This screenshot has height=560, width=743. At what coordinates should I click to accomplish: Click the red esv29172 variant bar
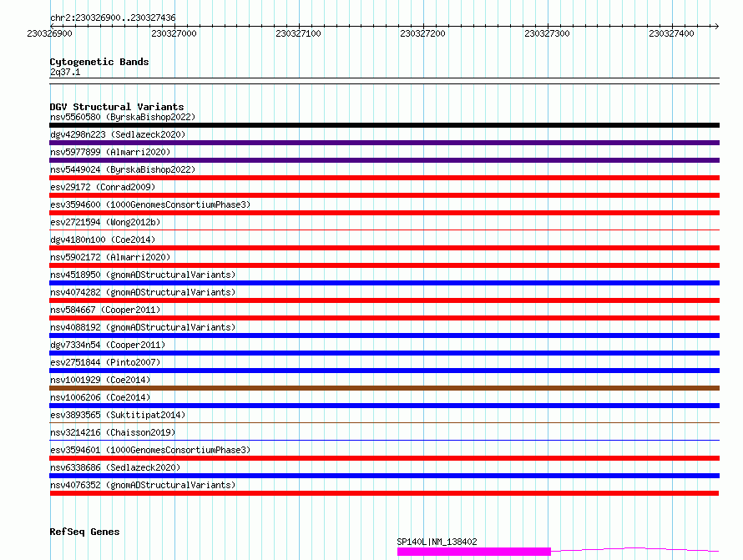(384, 195)
